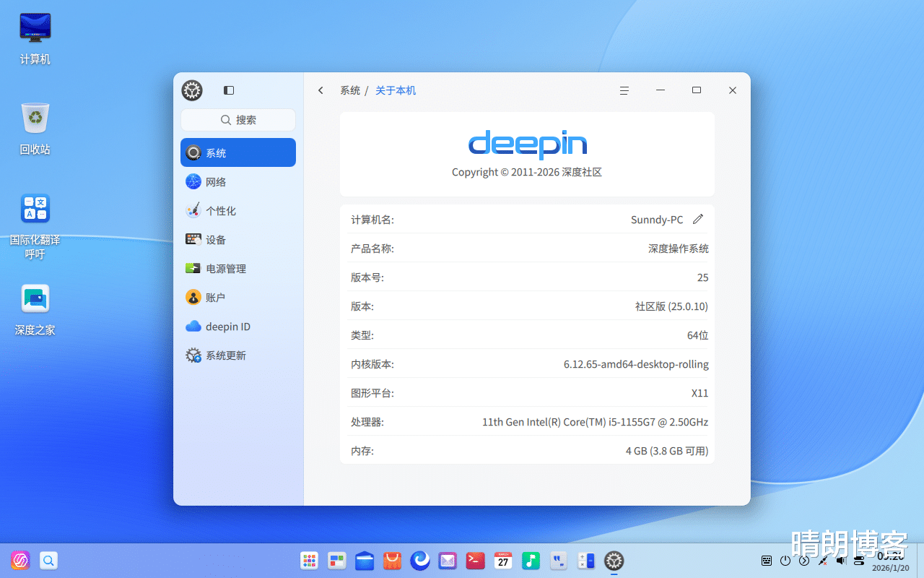Open the hamburger main menu

[624, 90]
